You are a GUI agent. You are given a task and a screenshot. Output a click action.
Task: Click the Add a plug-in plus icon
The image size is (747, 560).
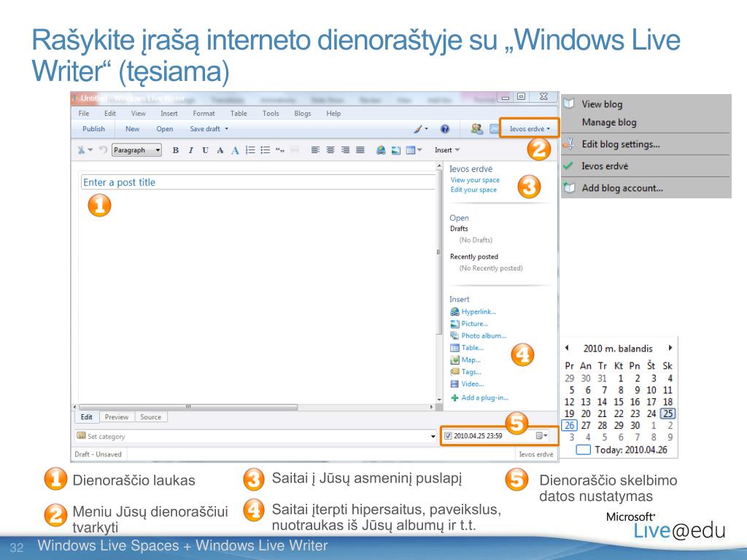pyautogui.click(x=454, y=397)
